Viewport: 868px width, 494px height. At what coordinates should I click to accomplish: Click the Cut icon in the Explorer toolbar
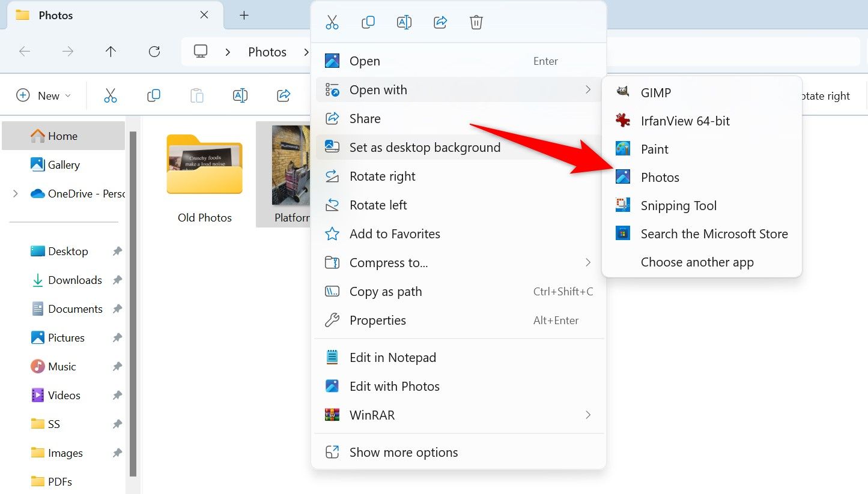[x=111, y=95]
